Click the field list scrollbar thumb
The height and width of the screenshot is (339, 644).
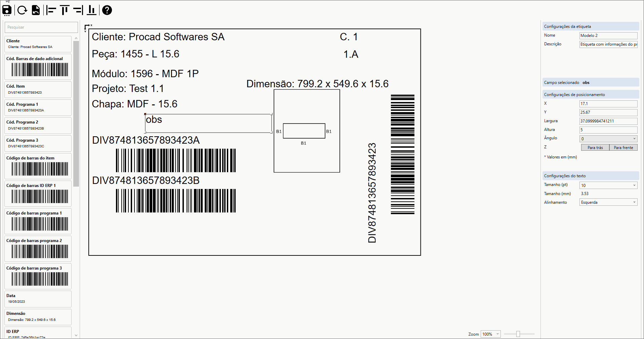tap(76, 114)
